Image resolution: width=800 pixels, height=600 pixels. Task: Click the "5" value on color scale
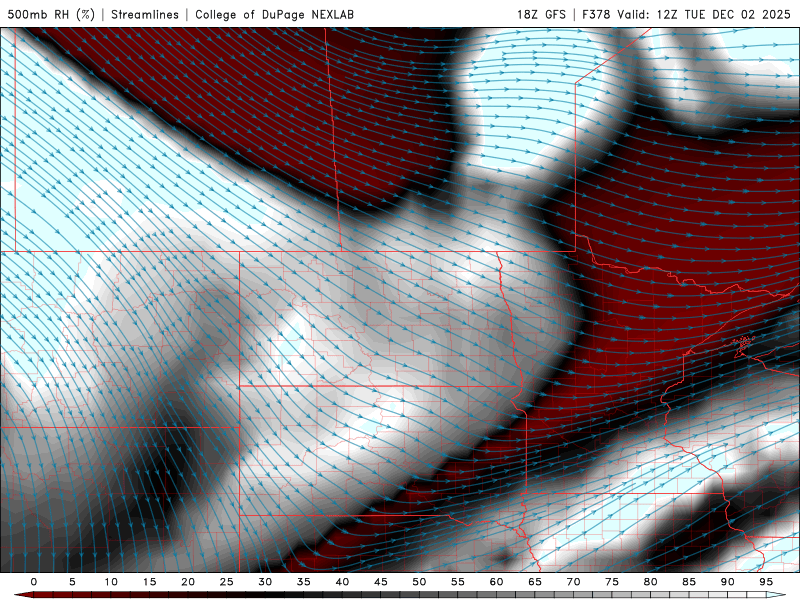coord(72,582)
